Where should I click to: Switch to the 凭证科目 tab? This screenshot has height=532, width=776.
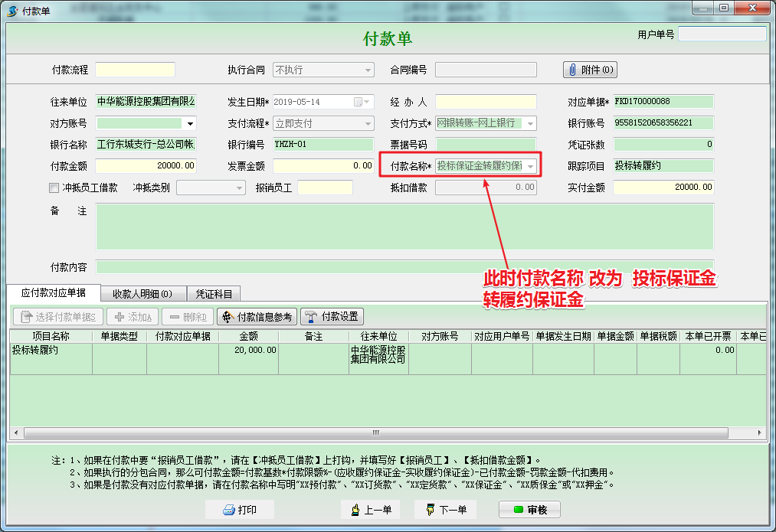[215, 293]
